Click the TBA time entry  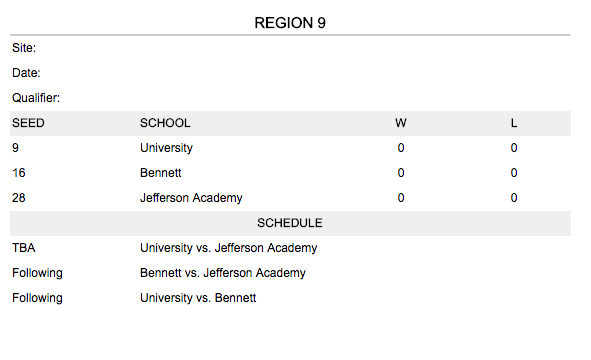(23, 248)
